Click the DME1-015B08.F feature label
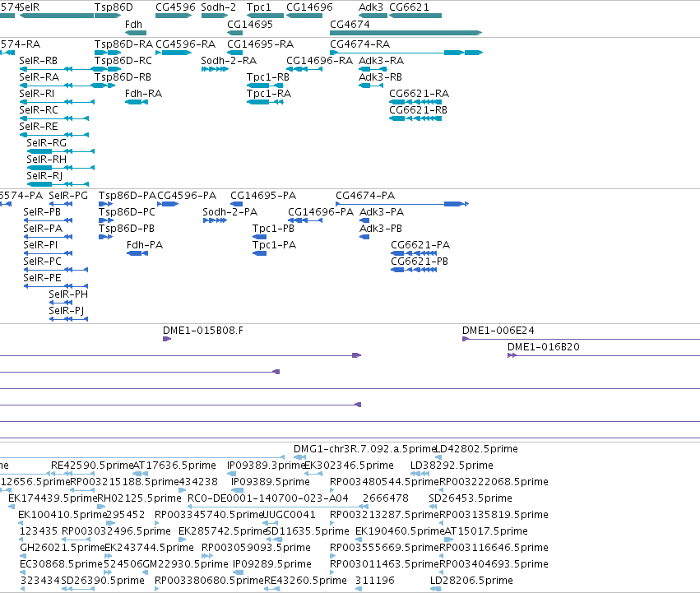This screenshot has width=700, height=593. point(203,330)
